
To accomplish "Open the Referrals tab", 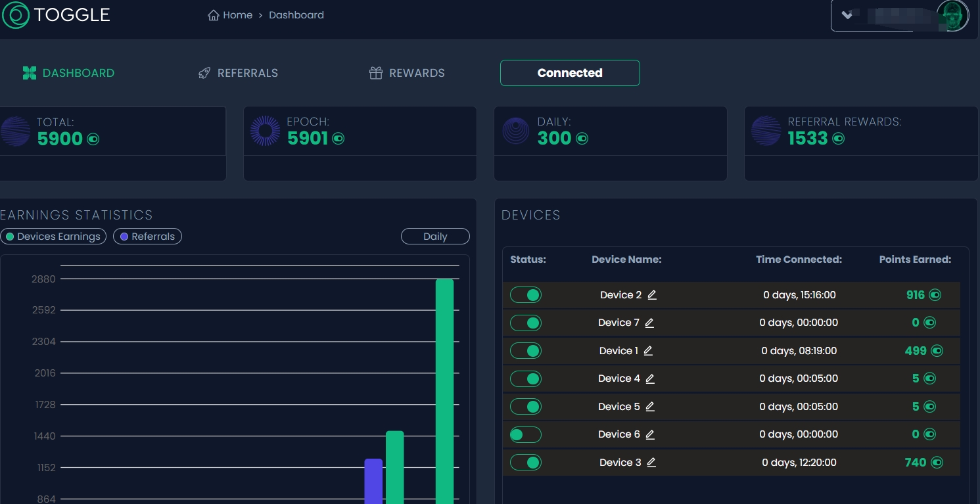I will pyautogui.click(x=238, y=73).
